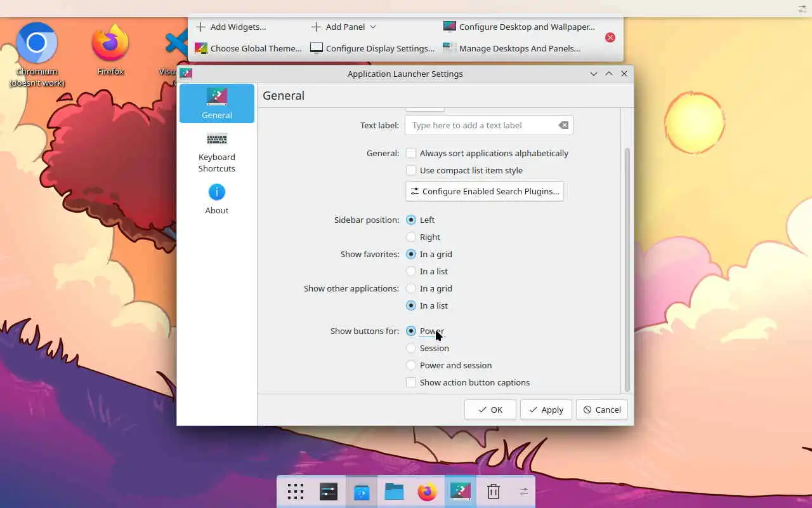Screen dimensions: 812x508
Task: Click the settings dialog vertical scrollbar
Action: (x=627, y=270)
